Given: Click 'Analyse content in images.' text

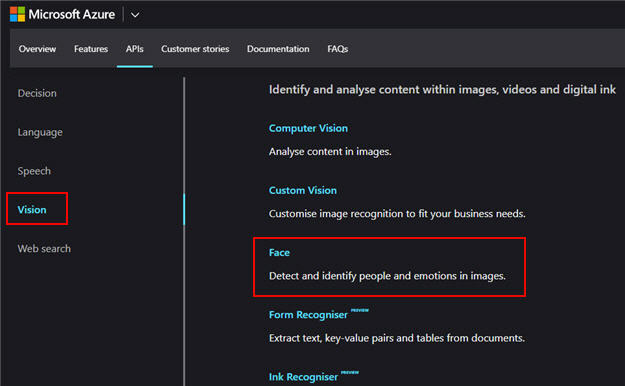Looking at the screenshot, I should coord(330,152).
